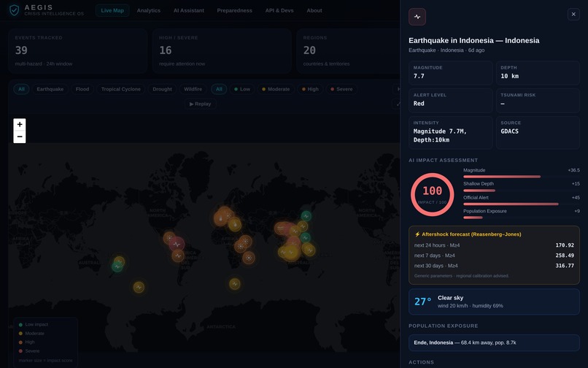Viewport: 588px width, 368px height.
Task: Click the Regions card showing 20
Action: [x=348, y=50]
